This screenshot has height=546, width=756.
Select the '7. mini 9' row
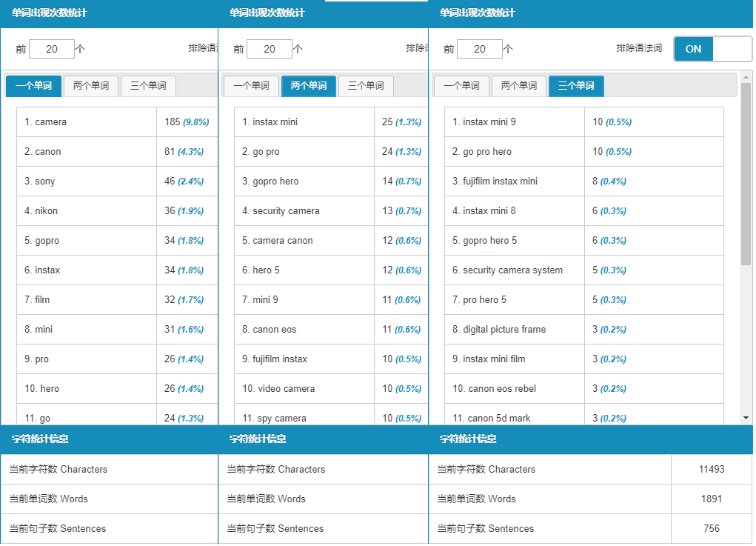point(331,299)
